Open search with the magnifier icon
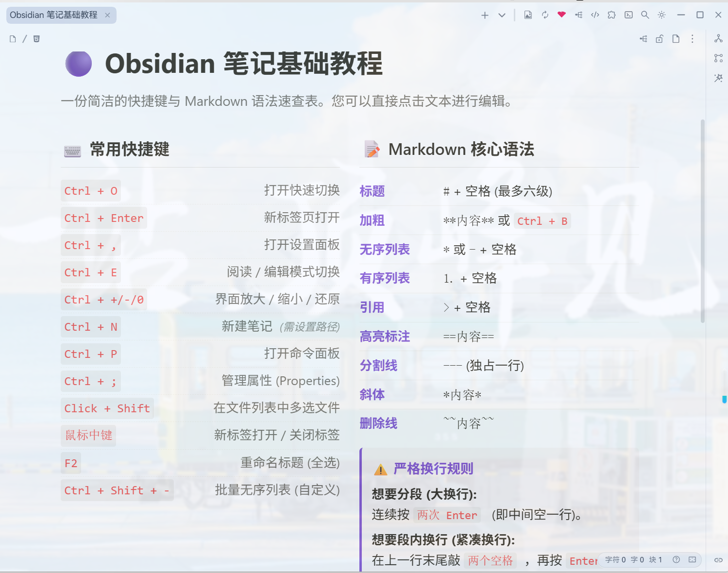This screenshot has height=573, width=728. [x=645, y=15]
